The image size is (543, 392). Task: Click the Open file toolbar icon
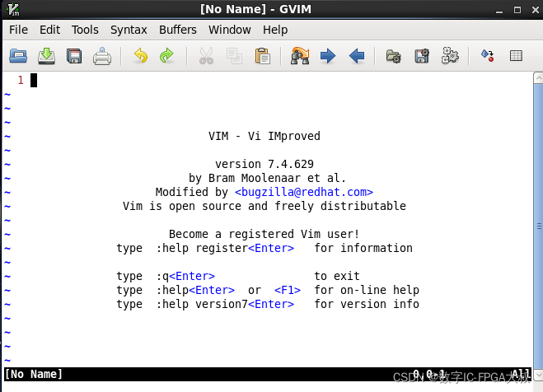coord(18,56)
